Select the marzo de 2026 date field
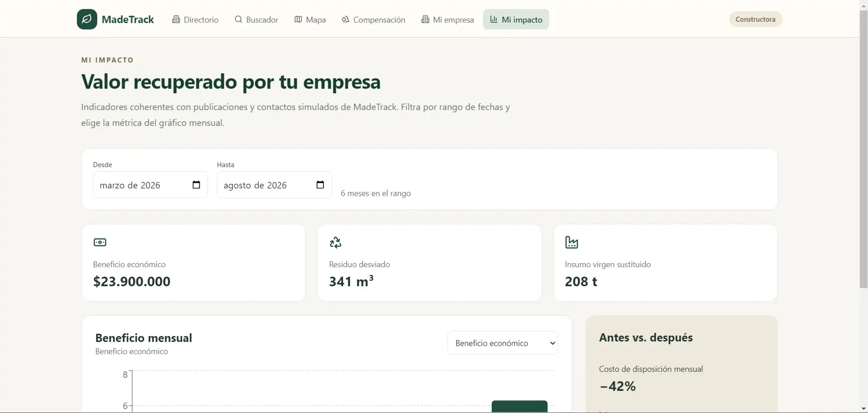This screenshot has width=868, height=413. pyautogui.click(x=150, y=185)
